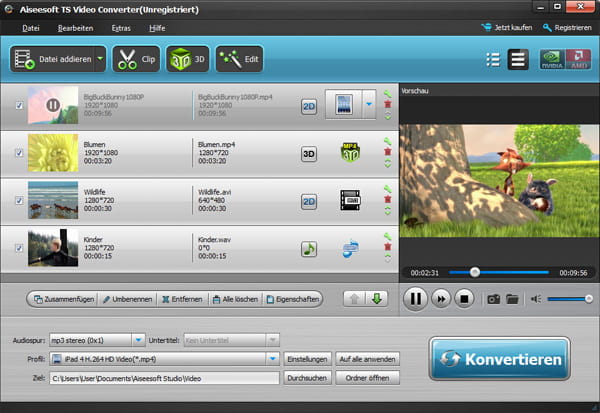
Task: Click red delete icon in Blumen row
Action: 388,152
